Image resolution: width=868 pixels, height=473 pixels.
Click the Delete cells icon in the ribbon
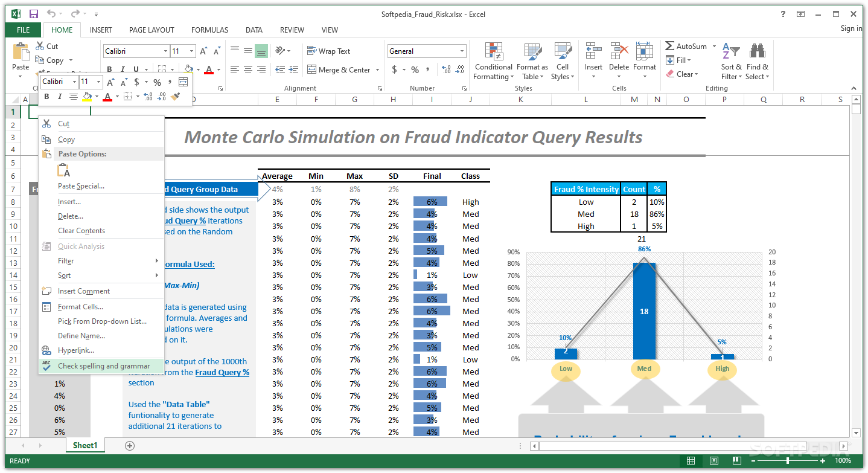(619, 51)
